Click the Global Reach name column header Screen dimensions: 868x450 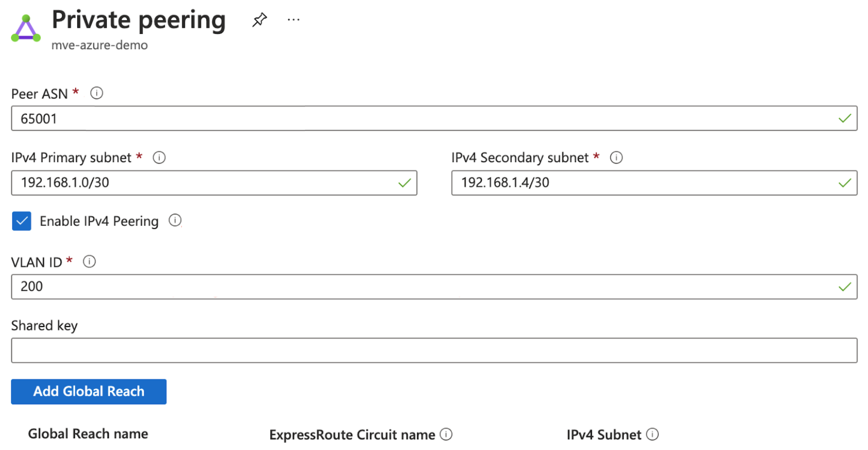pyautogui.click(x=88, y=433)
